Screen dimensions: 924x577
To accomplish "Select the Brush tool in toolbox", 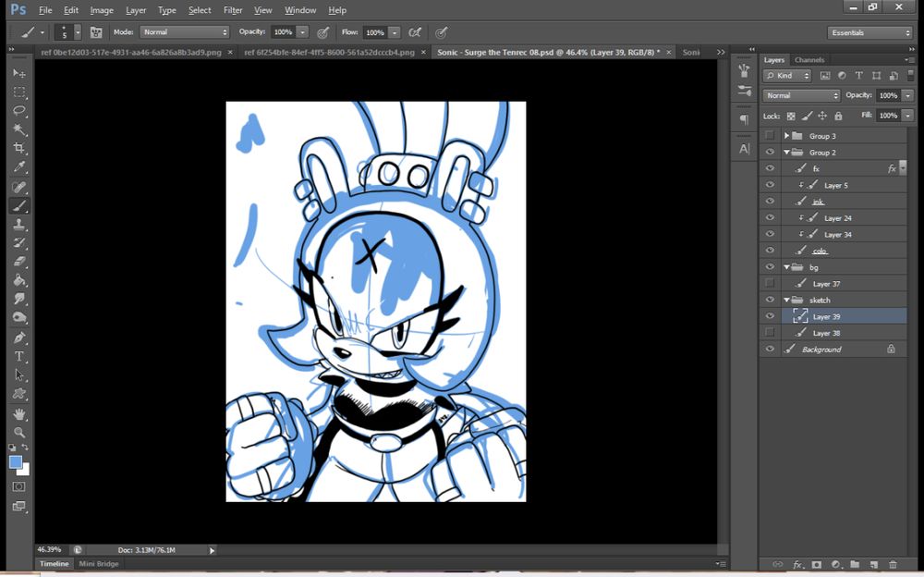I will (19, 206).
